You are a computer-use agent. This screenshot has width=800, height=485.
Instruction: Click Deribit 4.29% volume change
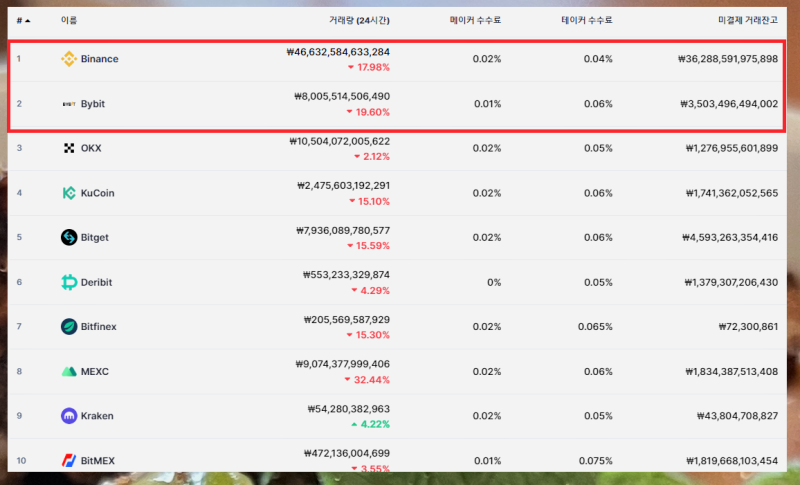click(x=370, y=291)
